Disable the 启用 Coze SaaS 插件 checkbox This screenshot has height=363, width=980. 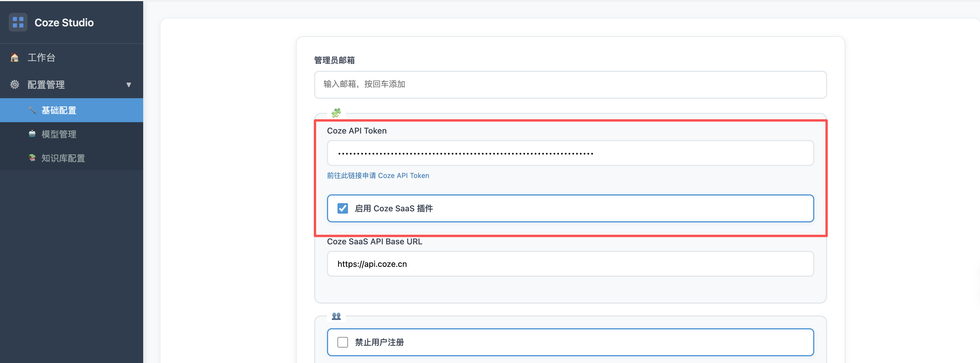342,208
